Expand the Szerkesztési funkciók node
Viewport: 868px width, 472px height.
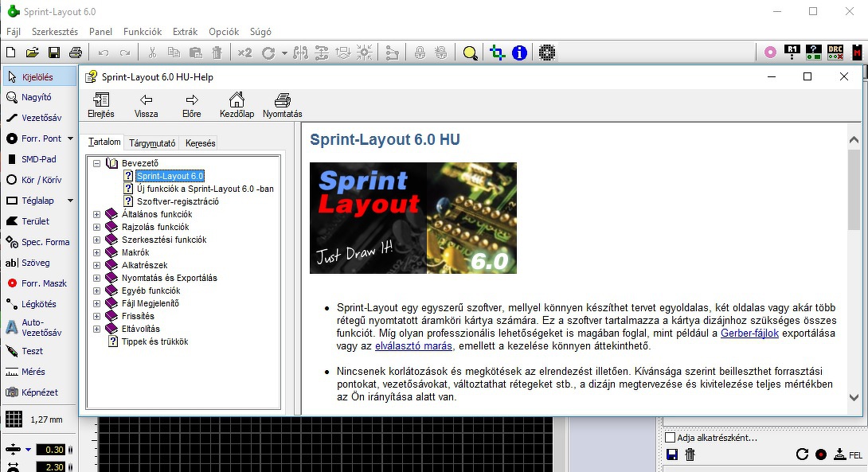pyautogui.click(x=97, y=240)
